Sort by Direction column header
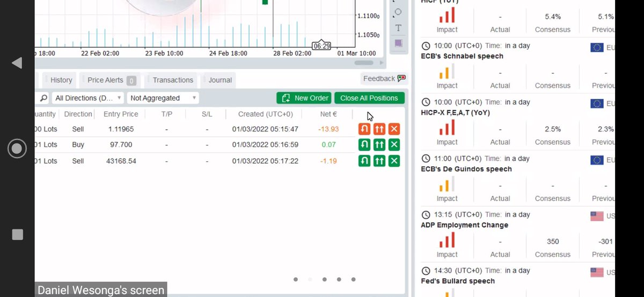 click(x=78, y=114)
